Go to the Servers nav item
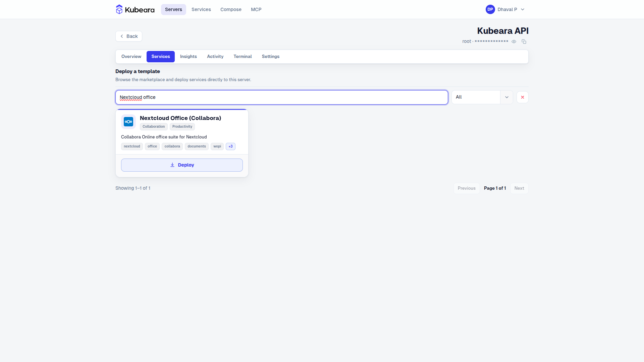This screenshot has height=362, width=644. [x=173, y=9]
